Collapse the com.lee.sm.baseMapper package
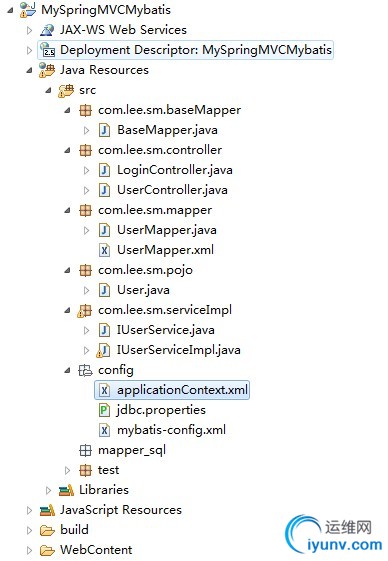Screen dimensions: 388x561 [67, 111]
